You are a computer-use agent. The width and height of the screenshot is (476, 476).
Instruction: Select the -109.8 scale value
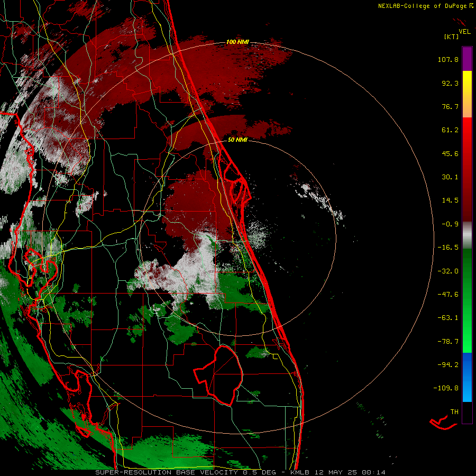pyautogui.click(x=446, y=388)
